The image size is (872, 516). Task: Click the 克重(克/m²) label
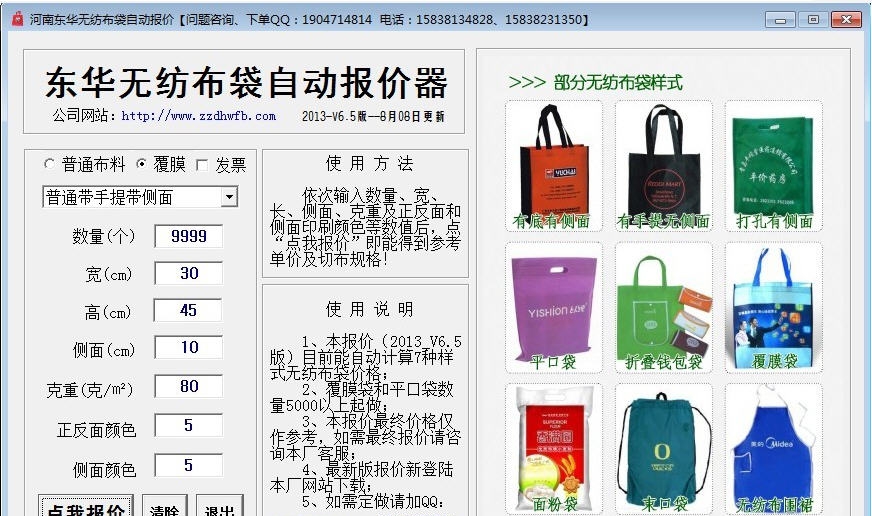tap(90, 390)
